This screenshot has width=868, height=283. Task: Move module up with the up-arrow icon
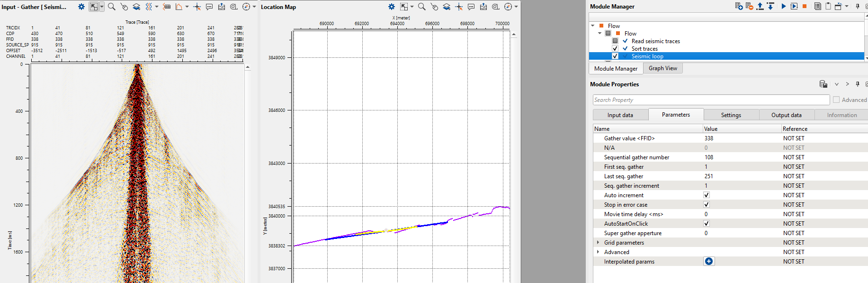(760, 6)
